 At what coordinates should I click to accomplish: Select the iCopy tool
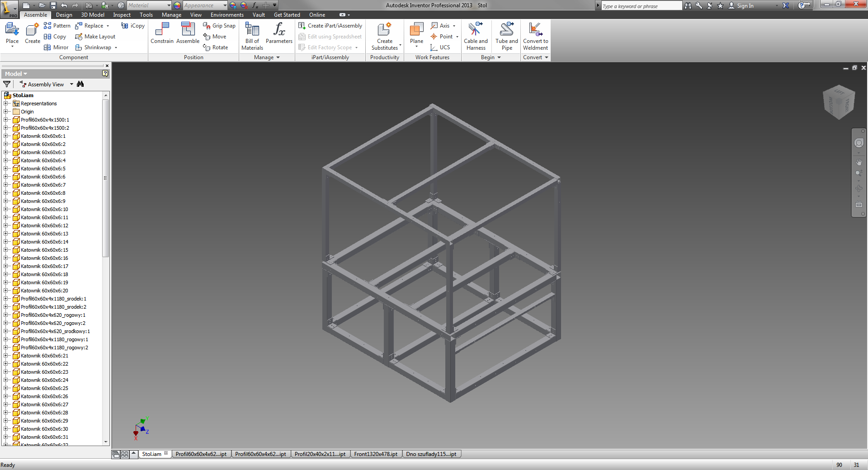tap(133, 26)
